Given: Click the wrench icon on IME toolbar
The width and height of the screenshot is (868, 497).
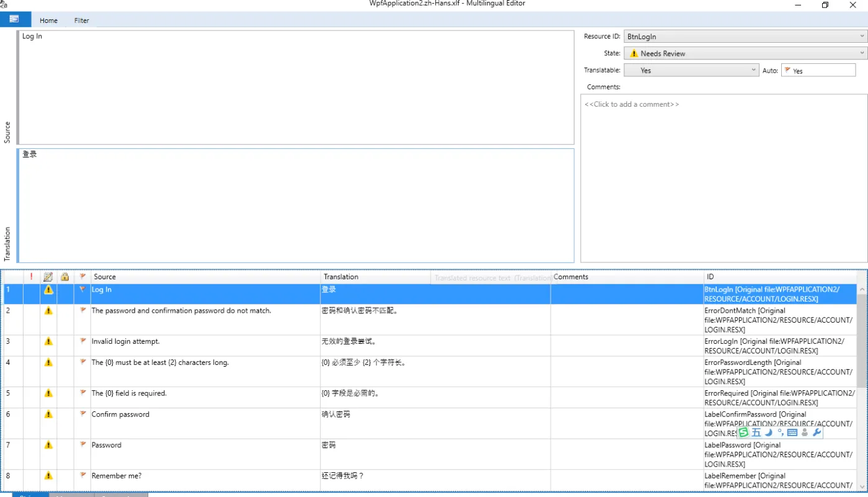Looking at the screenshot, I should 817,432.
